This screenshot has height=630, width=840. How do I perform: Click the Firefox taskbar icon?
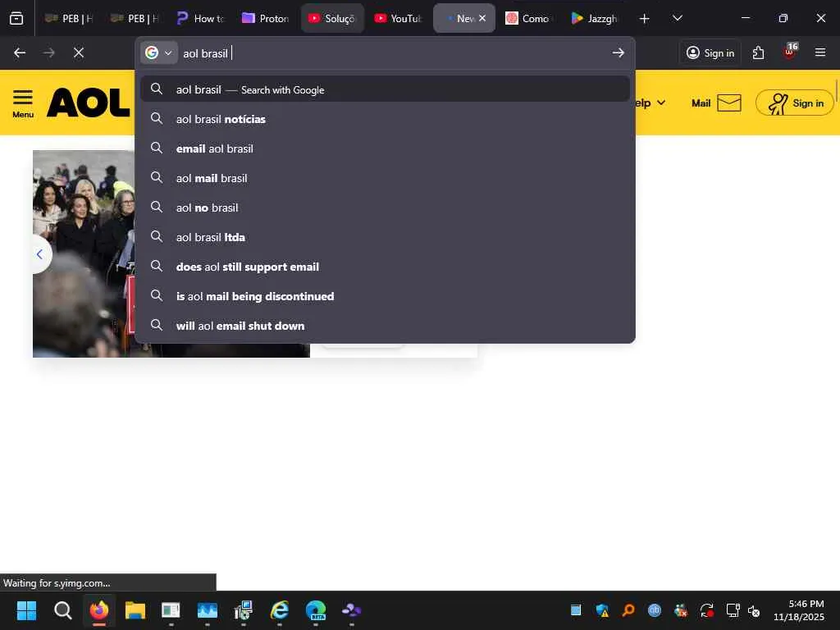(x=99, y=610)
